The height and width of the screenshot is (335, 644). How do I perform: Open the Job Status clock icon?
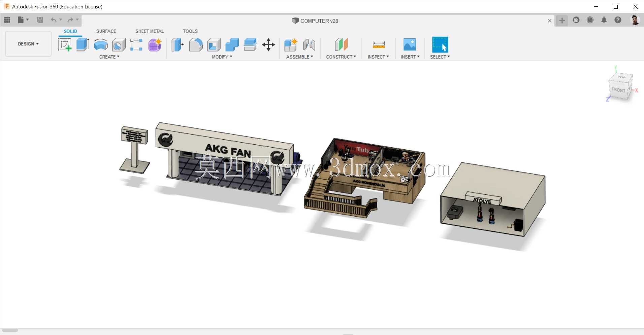(590, 20)
